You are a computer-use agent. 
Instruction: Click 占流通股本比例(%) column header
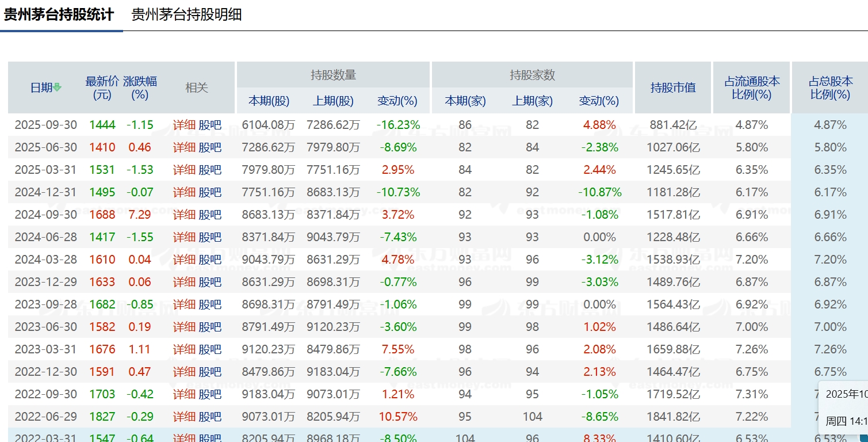click(752, 87)
